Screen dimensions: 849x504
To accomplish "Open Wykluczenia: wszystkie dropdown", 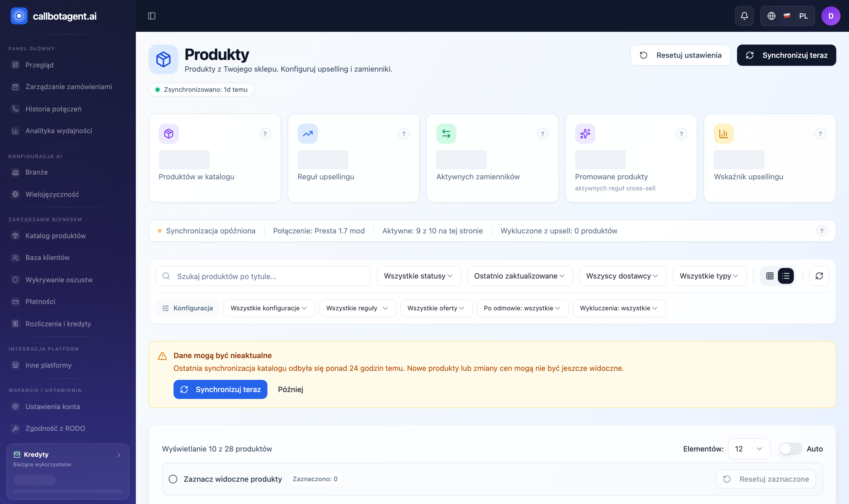I will (619, 308).
